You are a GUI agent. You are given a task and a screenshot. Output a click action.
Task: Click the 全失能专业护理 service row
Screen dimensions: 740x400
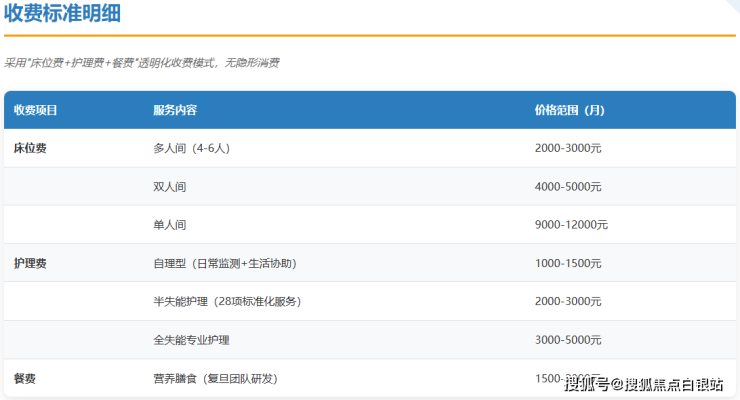tap(191, 340)
